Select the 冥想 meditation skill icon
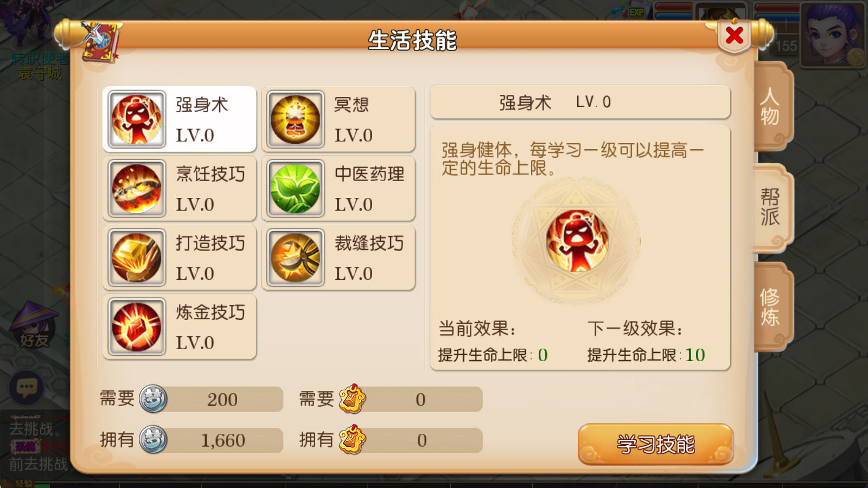The height and width of the screenshot is (488, 868). (296, 119)
